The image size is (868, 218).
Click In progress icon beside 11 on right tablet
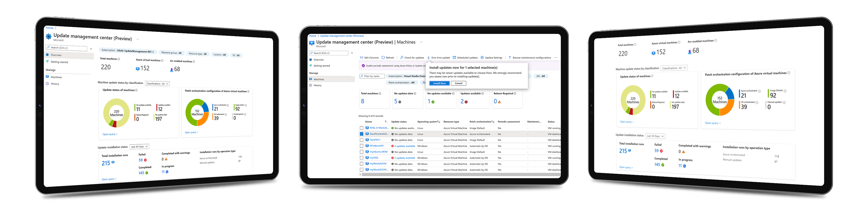point(684,166)
